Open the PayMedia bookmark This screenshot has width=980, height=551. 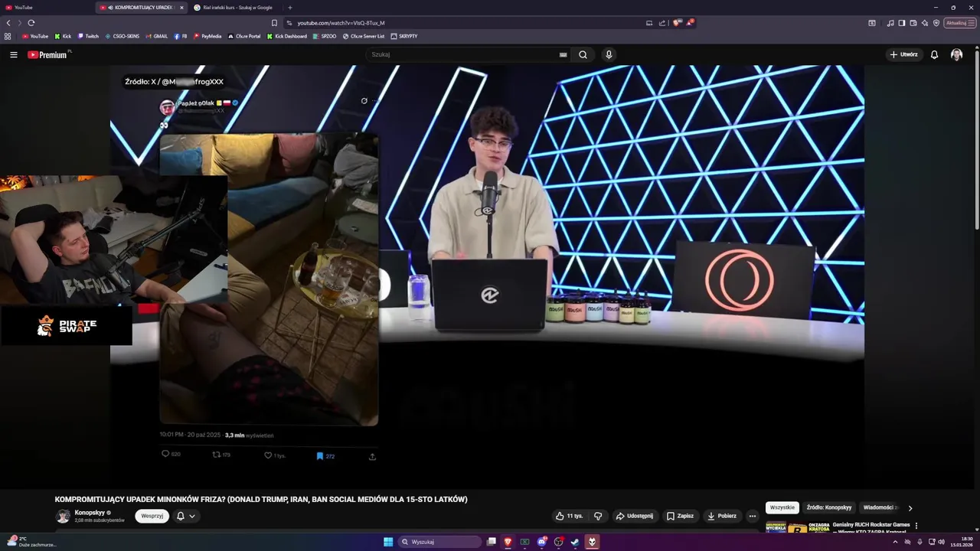click(x=207, y=36)
